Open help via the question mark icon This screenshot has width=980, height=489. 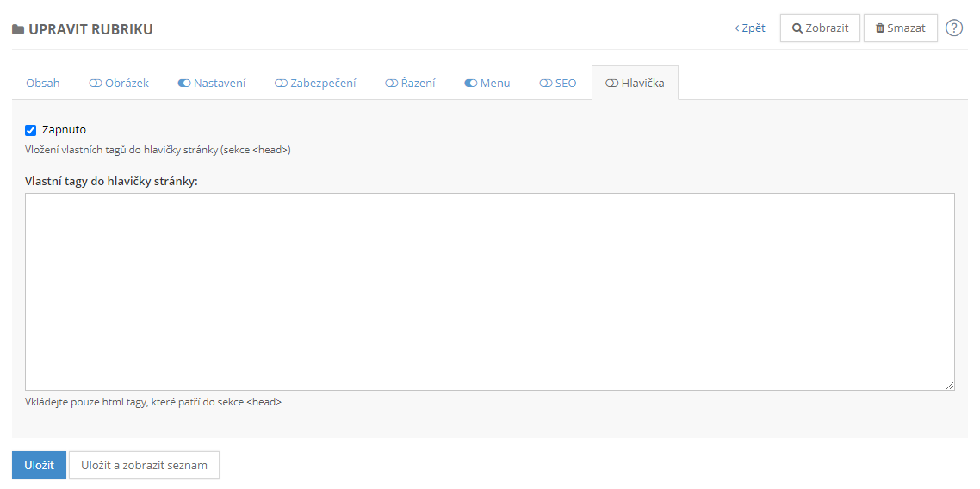(x=953, y=28)
